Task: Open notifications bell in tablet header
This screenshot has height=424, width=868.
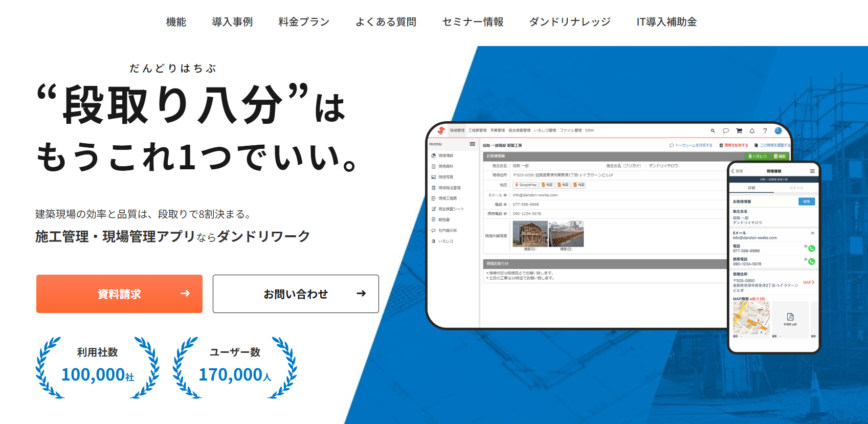Action: point(752,131)
